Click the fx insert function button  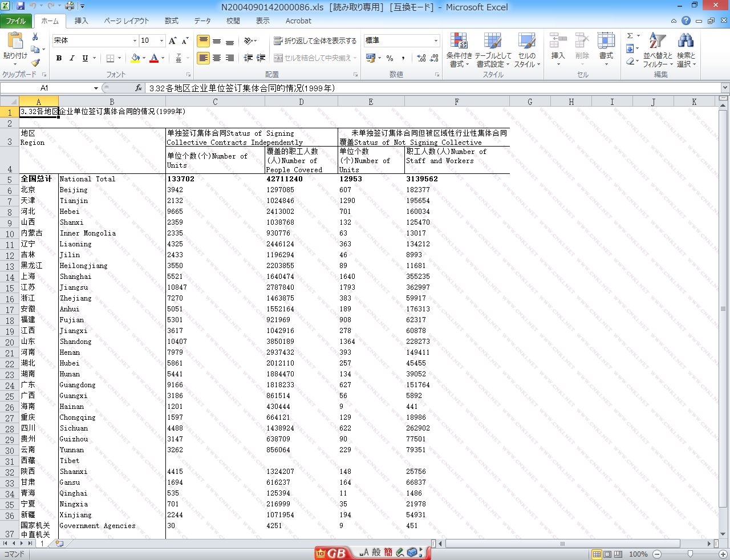point(139,88)
